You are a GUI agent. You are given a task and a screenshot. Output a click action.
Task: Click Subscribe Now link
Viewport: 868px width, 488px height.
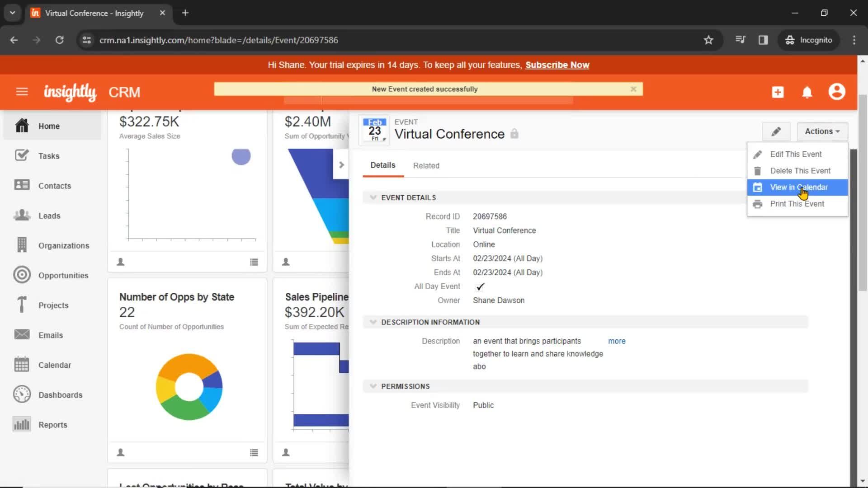[x=557, y=65]
